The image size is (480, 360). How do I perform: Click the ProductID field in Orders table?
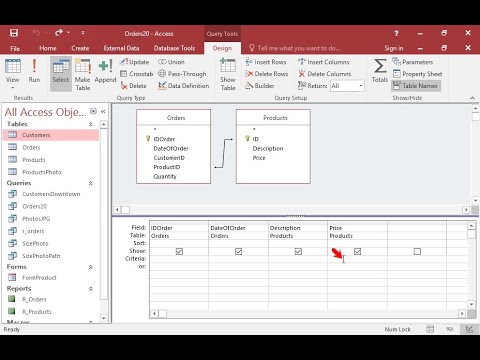tap(167, 167)
